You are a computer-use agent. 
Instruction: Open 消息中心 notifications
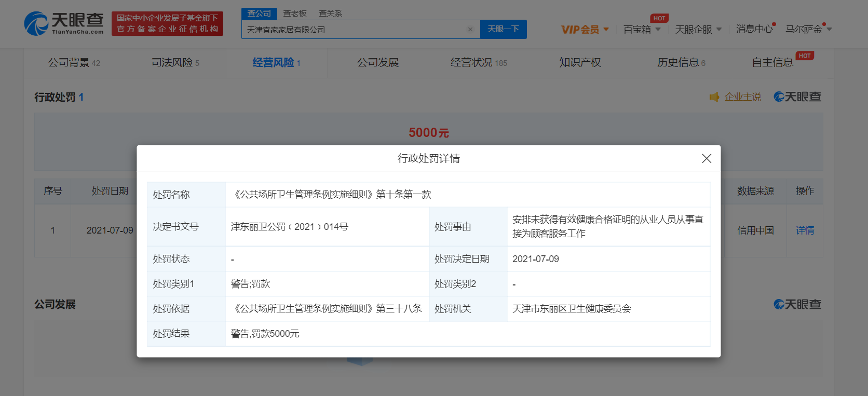pos(754,29)
